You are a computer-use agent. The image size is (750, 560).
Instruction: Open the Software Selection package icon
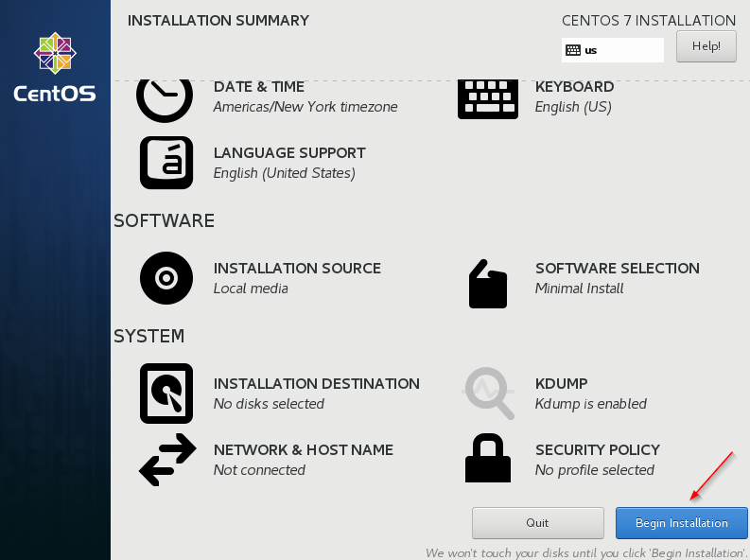click(488, 284)
